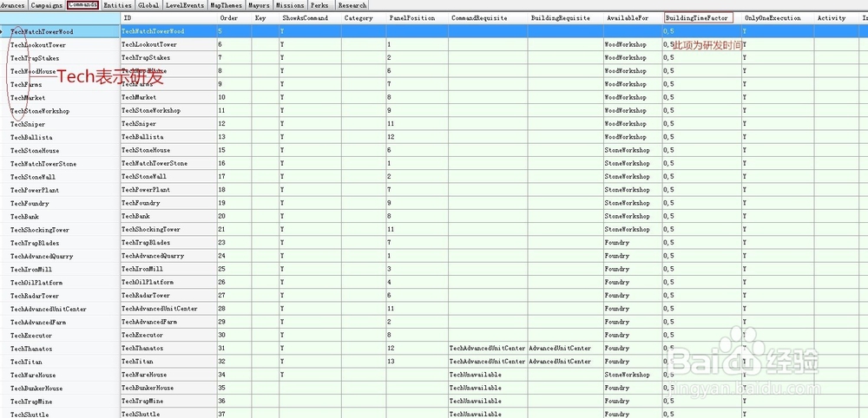The height and width of the screenshot is (418, 868).
Task: Click the Commands tab
Action: point(83,5)
